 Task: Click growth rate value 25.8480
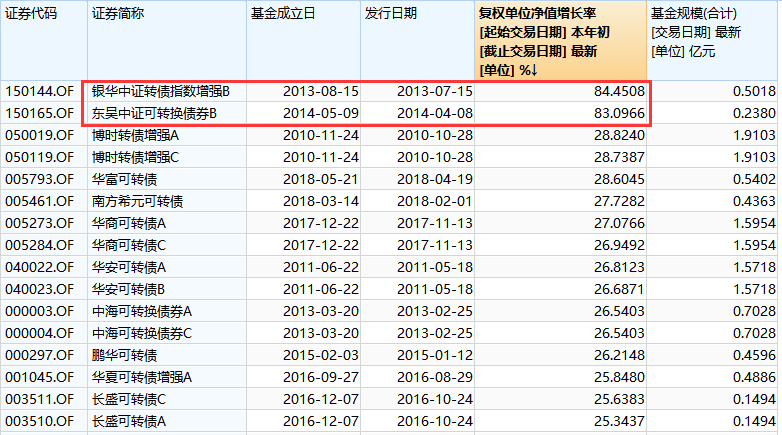[x=619, y=377]
